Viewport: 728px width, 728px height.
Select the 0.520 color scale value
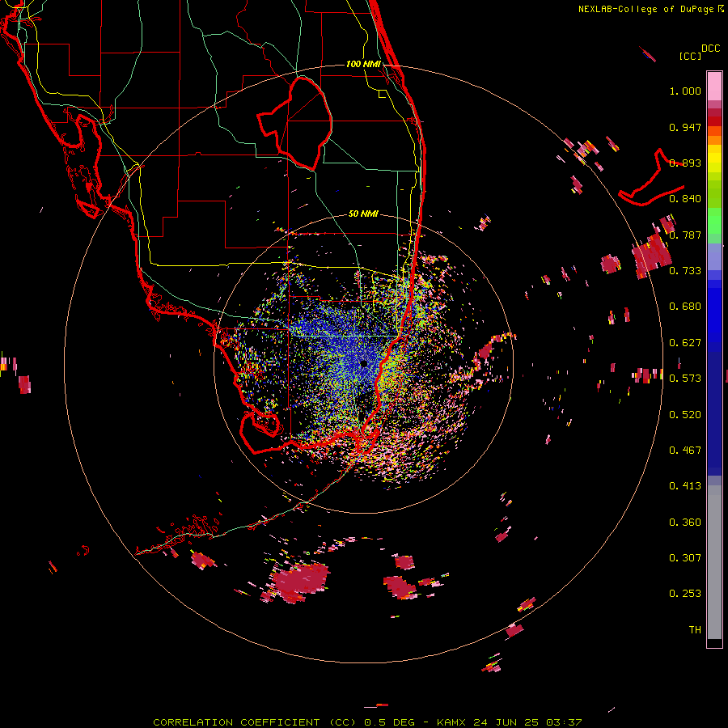[x=685, y=415]
